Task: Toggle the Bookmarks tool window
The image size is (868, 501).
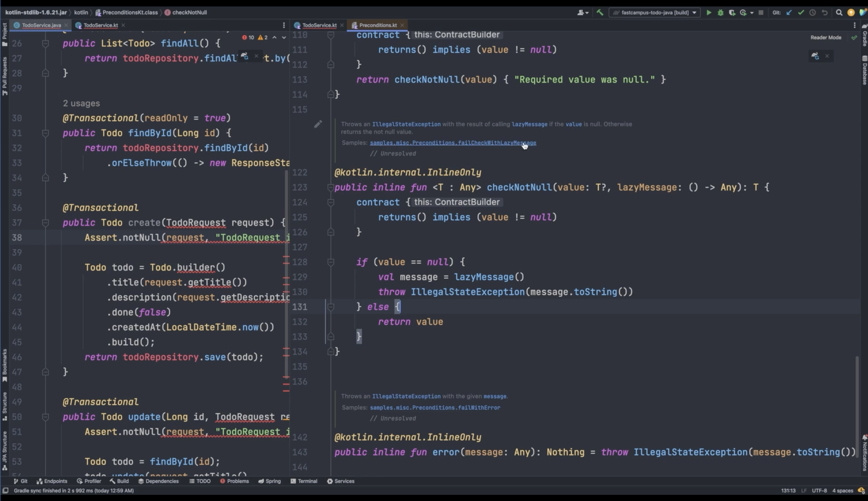Action: pos(5,365)
